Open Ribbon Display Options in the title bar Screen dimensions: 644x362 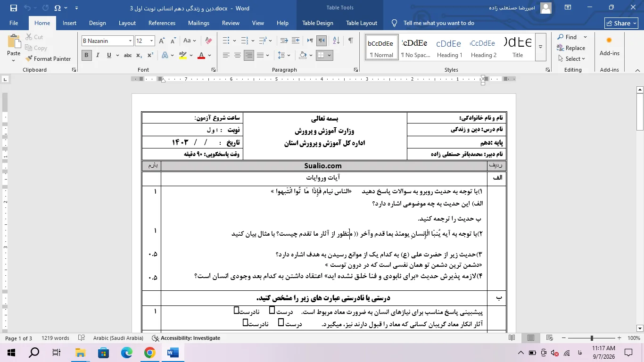(x=568, y=8)
